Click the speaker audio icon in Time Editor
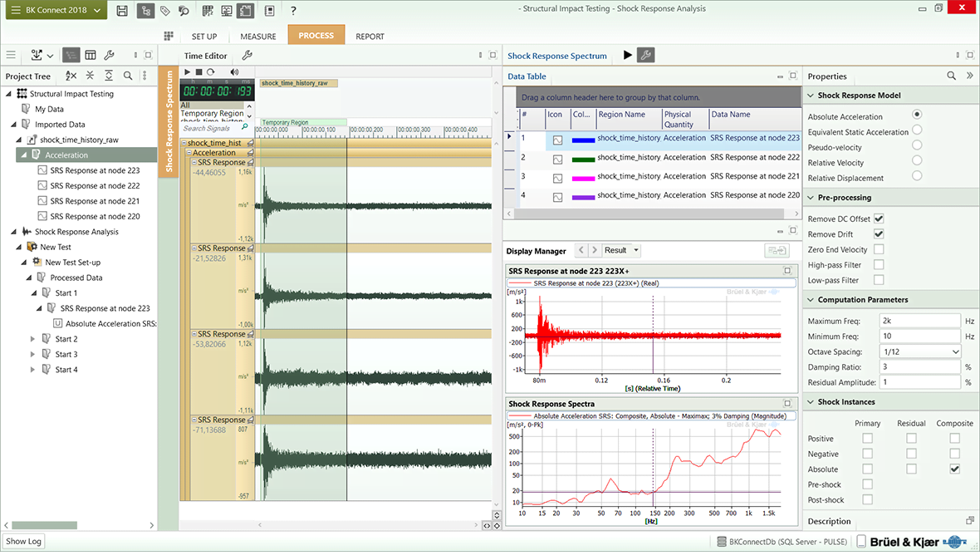Viewport: 980px width, 560px height. click(234, 72)
